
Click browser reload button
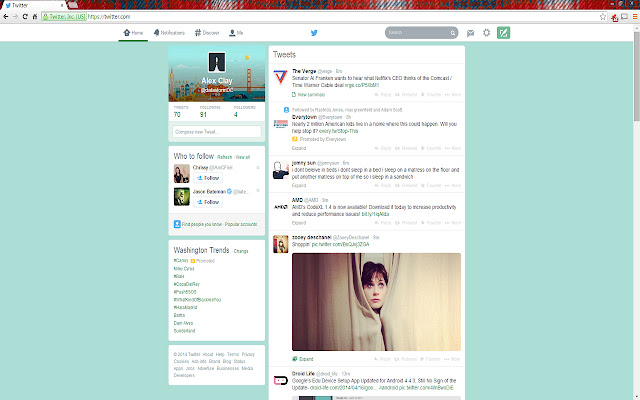coord(25,17)
